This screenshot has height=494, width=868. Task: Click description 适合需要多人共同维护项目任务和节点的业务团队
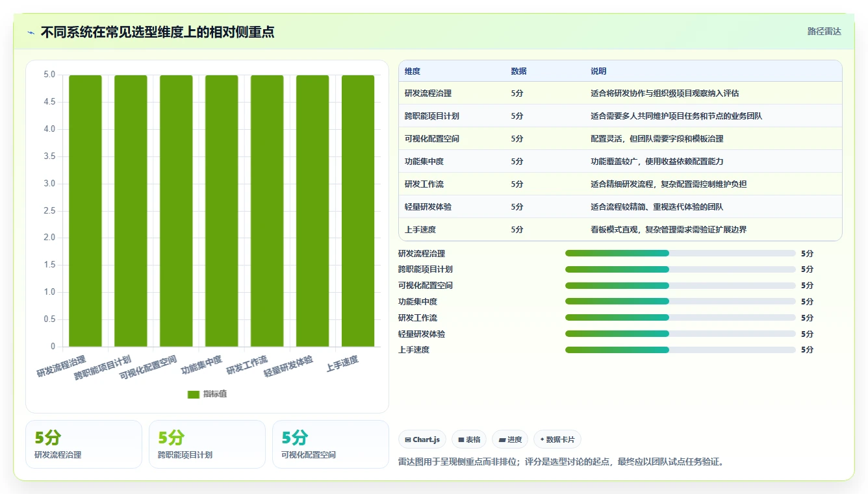[x=676, y=116]
